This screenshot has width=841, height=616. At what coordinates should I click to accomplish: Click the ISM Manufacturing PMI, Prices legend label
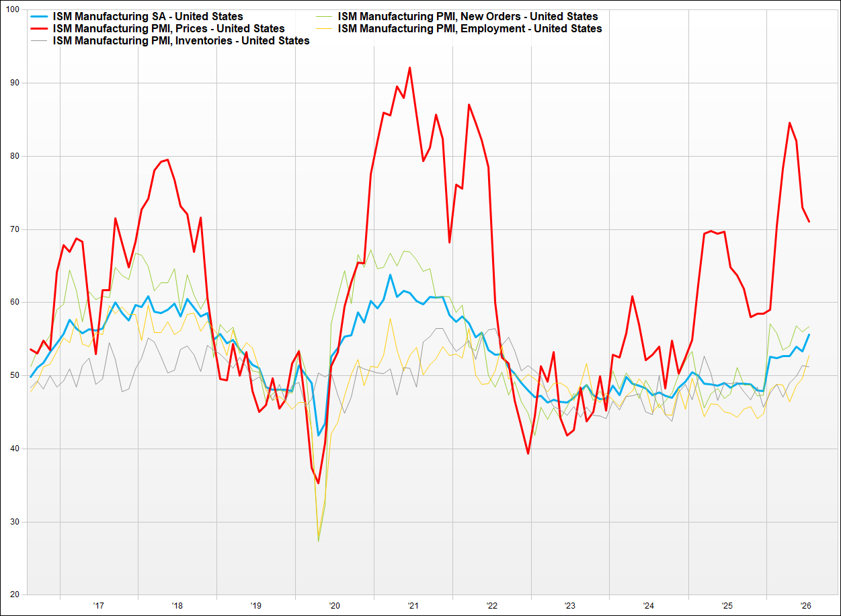click(x=169, y=28)
